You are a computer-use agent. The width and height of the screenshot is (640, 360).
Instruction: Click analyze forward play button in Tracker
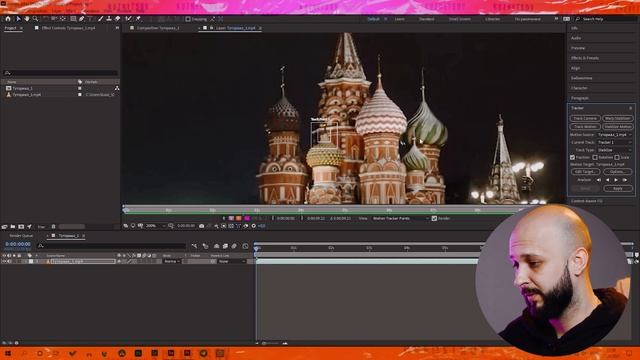616,180
